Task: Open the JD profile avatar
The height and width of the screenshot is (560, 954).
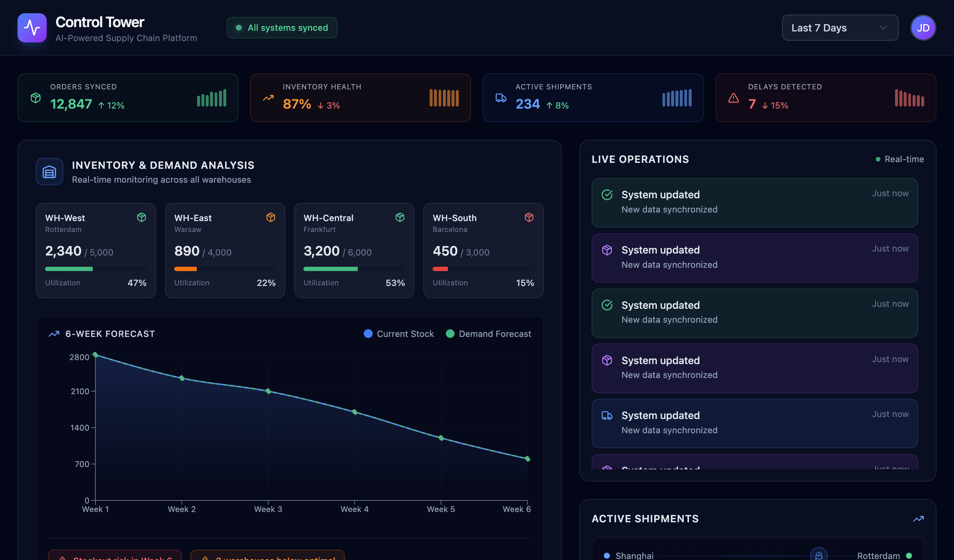Action: coord(923,27)
